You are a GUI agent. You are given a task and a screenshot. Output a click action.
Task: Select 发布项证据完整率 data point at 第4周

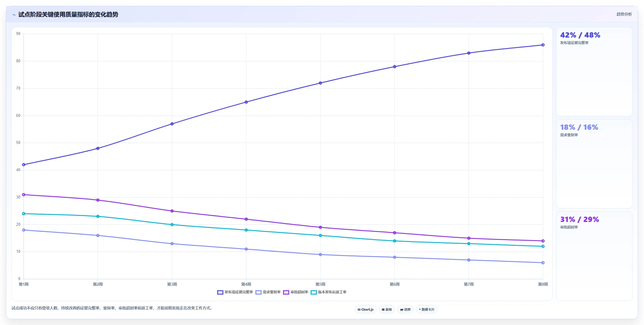point(246,102)
